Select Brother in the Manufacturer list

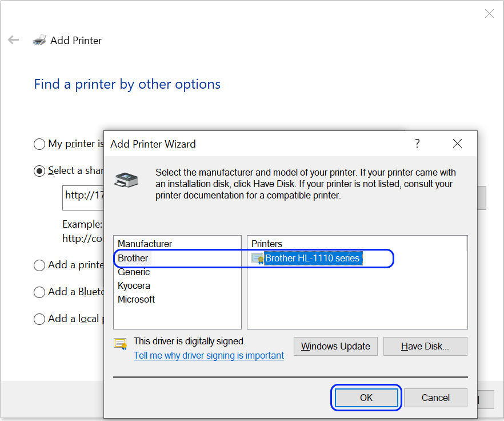[x=133, y=258]
